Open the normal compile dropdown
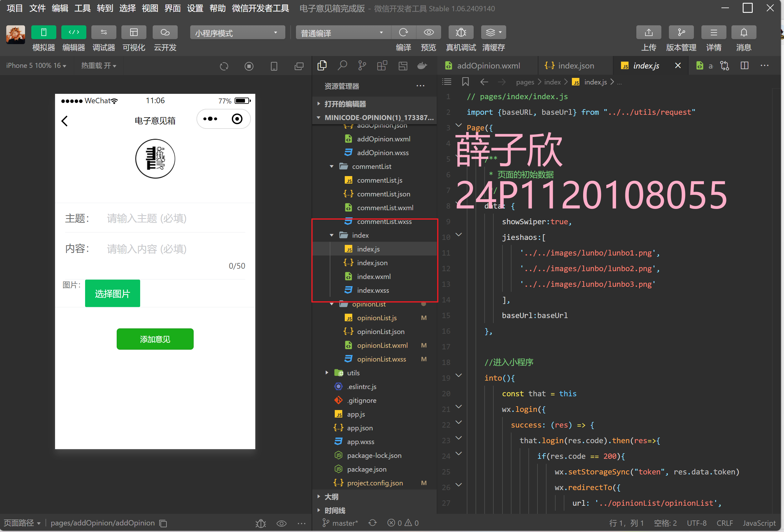This screenshot has width=784, height=532. point(343,33)
